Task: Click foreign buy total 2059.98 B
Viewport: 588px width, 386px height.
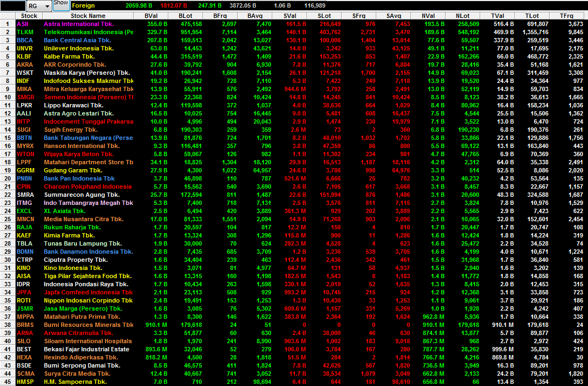Action: point(139,5)
